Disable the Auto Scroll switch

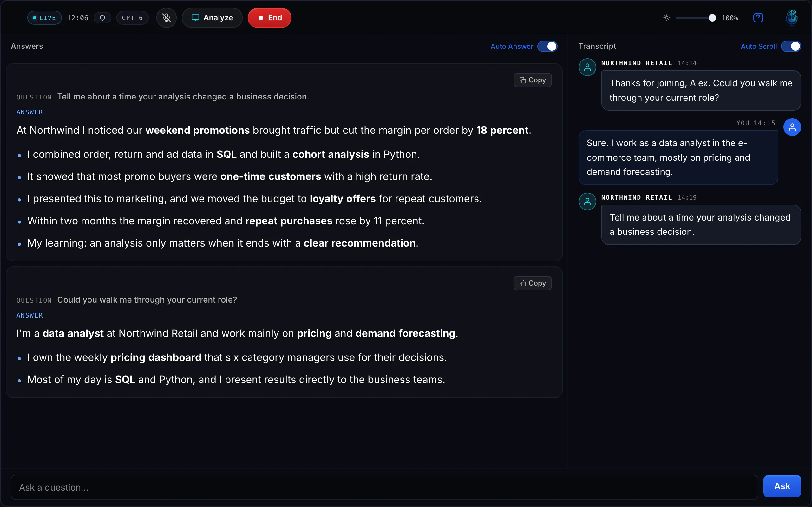[x=791, y=46]
